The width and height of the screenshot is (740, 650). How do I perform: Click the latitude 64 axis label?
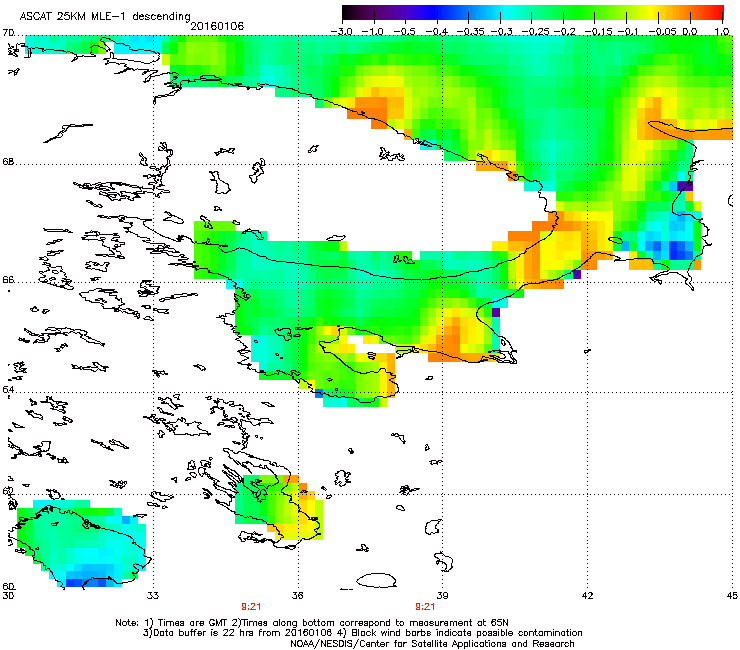(x=8, y=389)
